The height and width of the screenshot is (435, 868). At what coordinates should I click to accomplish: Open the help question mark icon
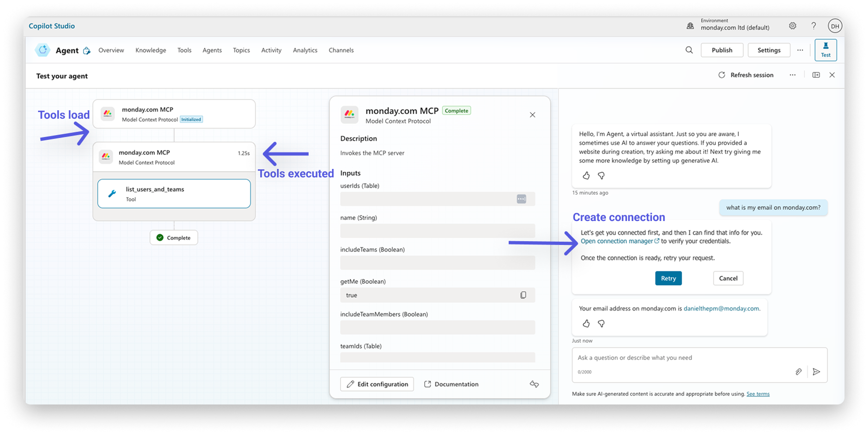814,26
